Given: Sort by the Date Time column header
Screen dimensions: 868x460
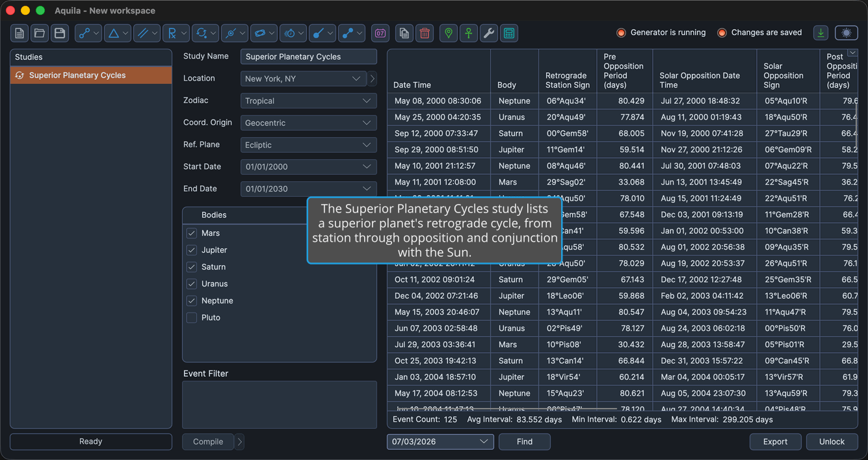Looking at the screenshot, I should (439, 71).
